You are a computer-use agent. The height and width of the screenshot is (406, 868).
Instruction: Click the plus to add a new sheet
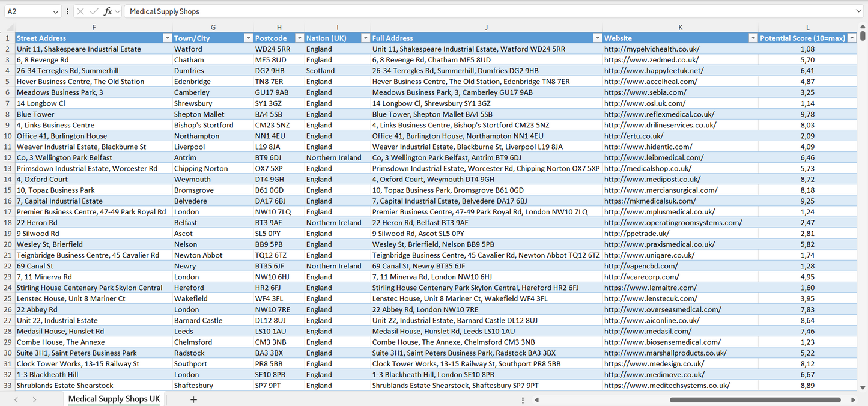193,399
